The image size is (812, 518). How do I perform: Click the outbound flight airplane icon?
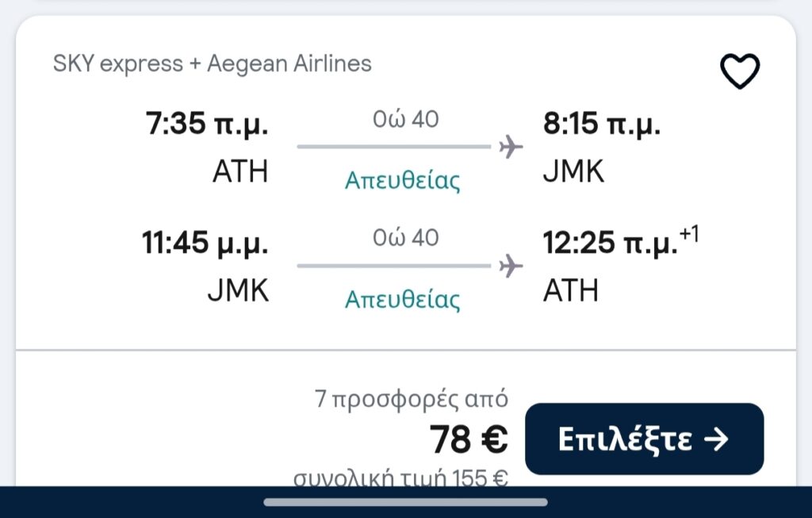pyautogui.click(x=511, y=147)
